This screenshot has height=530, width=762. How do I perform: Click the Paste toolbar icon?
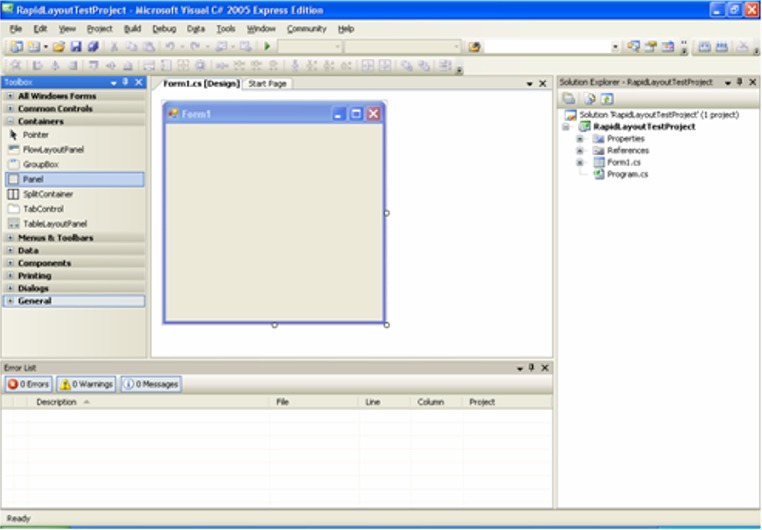149,47
